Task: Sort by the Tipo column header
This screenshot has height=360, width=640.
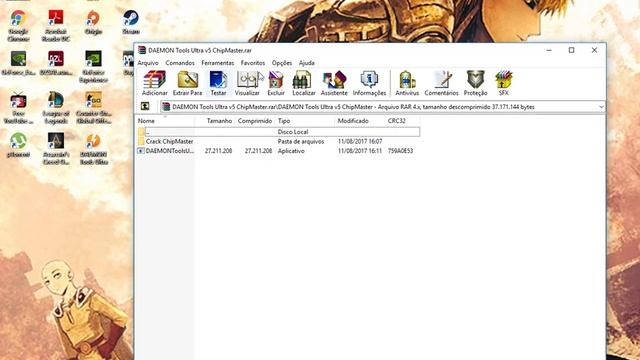Action: tap(305, 121)
